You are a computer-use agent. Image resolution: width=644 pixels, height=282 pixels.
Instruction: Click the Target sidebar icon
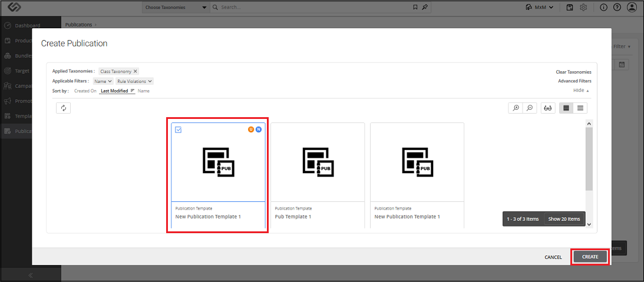[x=8, y=71]
